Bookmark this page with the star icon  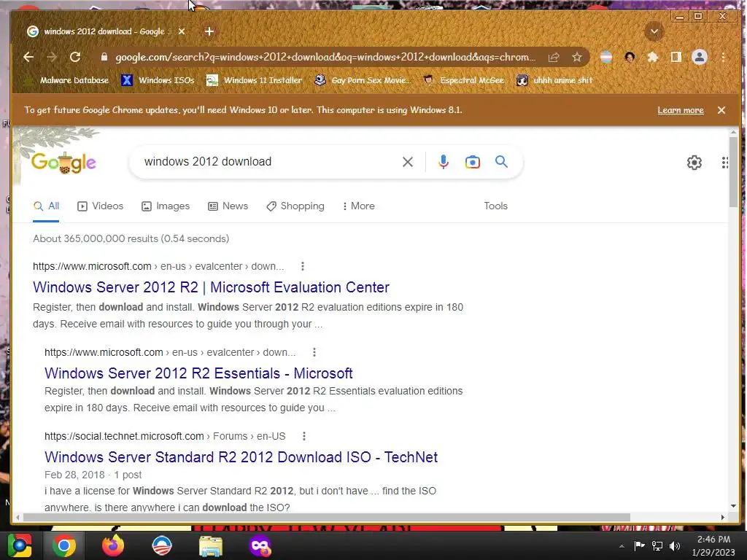click(x=577, y=58)
